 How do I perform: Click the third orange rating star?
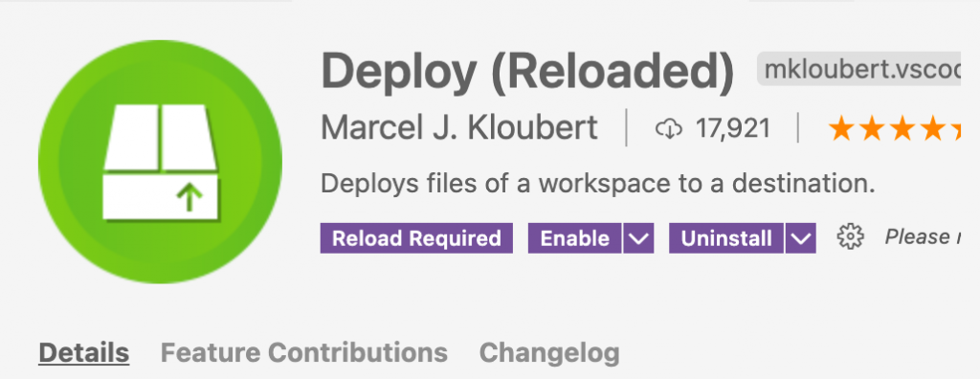pos(902,129)
